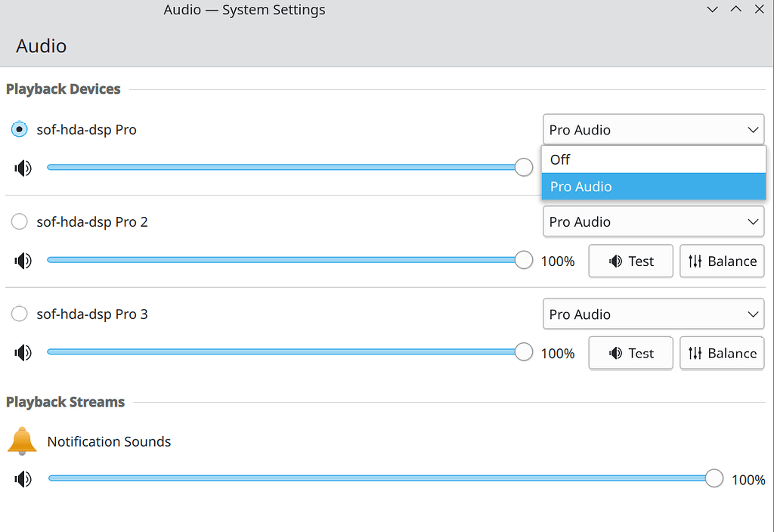Click the shade chevron in the title bar
The width and height of the screenshot is (774, 532).
point(712,9)
